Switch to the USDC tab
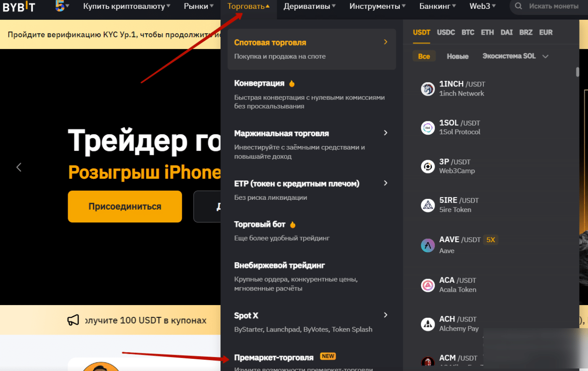Viewport: 588px width, 371px height. [x=446, y=32]
